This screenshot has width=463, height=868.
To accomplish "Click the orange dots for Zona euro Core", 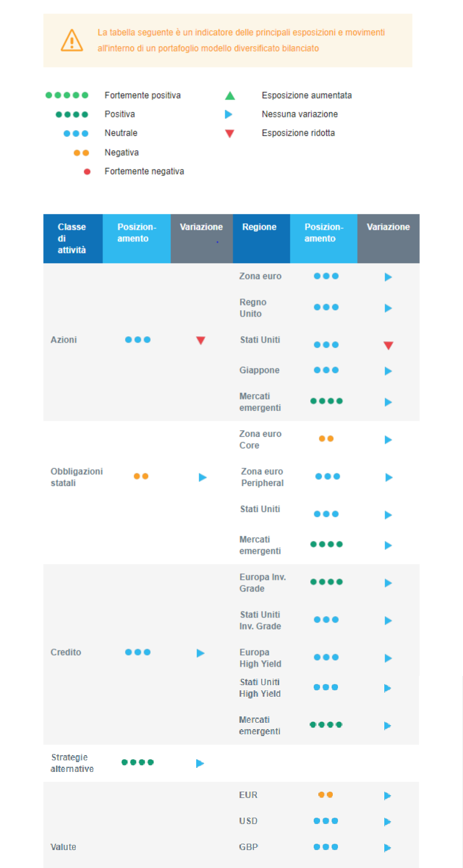I will 326,439.
